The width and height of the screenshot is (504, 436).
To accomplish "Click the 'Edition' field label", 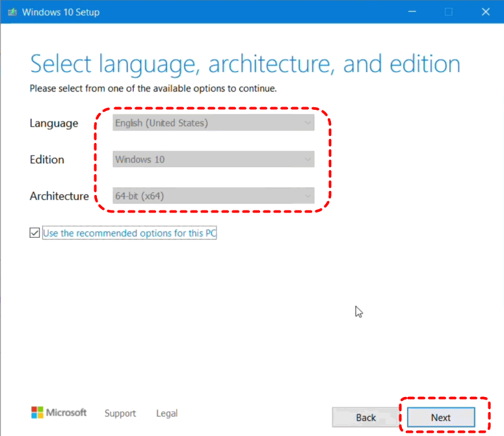I will point(47,160).
